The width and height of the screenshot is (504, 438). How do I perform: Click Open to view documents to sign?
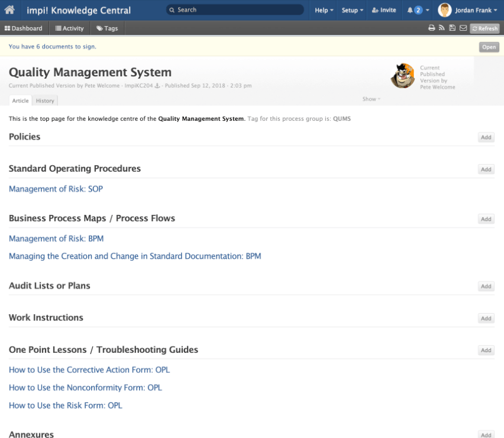(489, 47)
